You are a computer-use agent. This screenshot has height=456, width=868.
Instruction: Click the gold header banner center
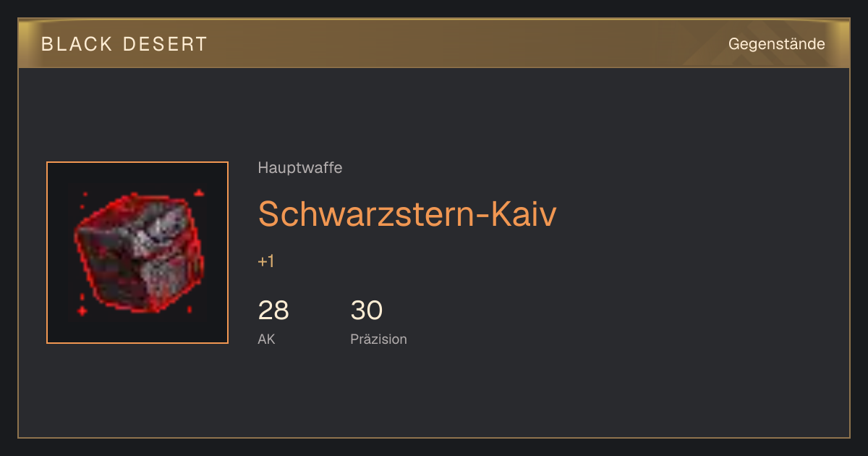(x=434, y=43)
